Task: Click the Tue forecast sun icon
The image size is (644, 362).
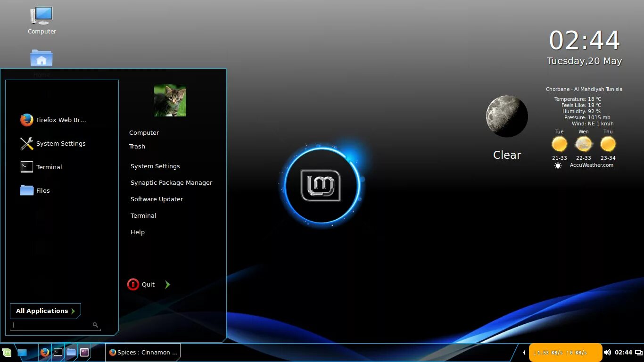Action: pyautogui.click(x=560, y=144)
